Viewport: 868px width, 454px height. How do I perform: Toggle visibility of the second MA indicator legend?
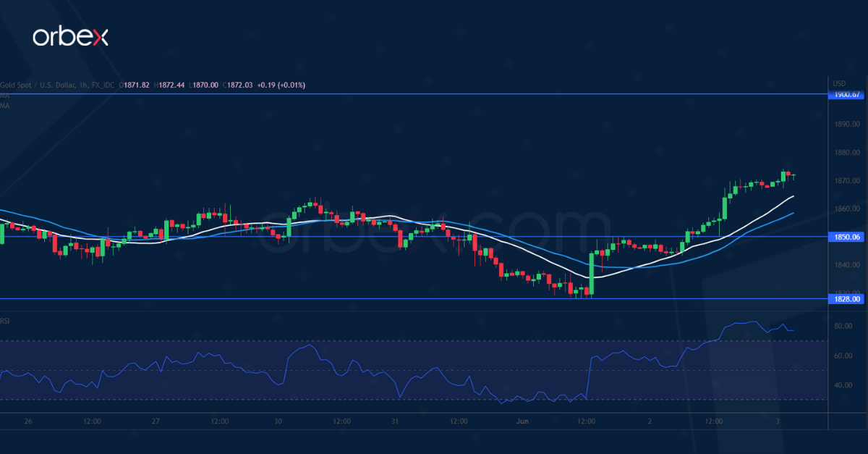(x=6, y=106)
